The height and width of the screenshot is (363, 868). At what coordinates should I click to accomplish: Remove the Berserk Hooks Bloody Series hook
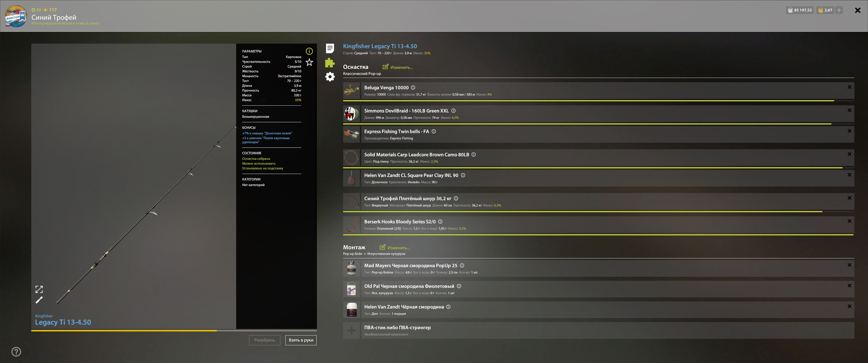pos(849,221)
